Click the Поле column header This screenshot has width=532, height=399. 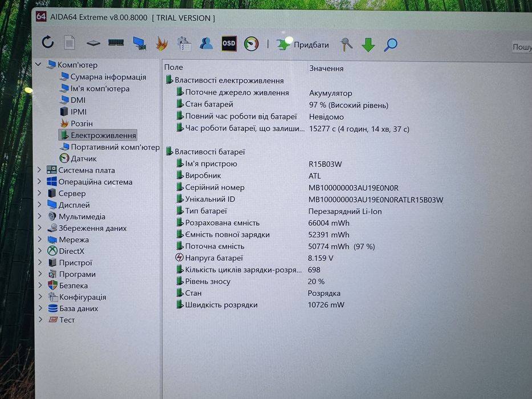coord(174,67)
